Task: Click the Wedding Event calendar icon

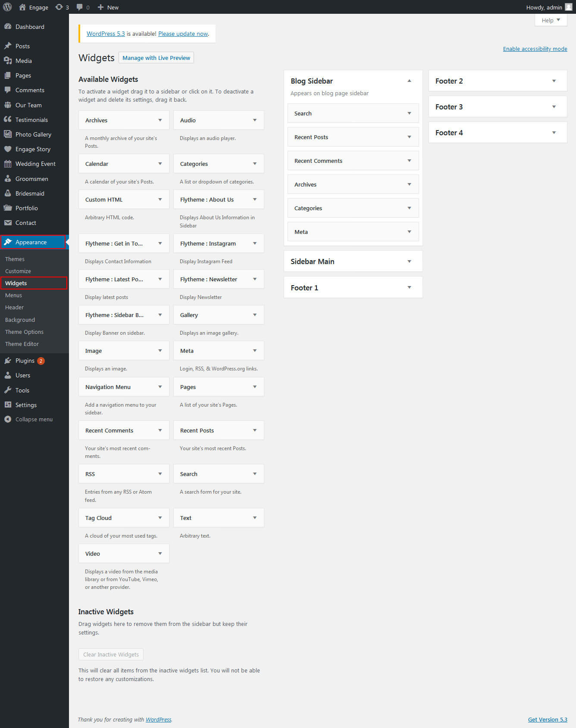Action: 8,163
